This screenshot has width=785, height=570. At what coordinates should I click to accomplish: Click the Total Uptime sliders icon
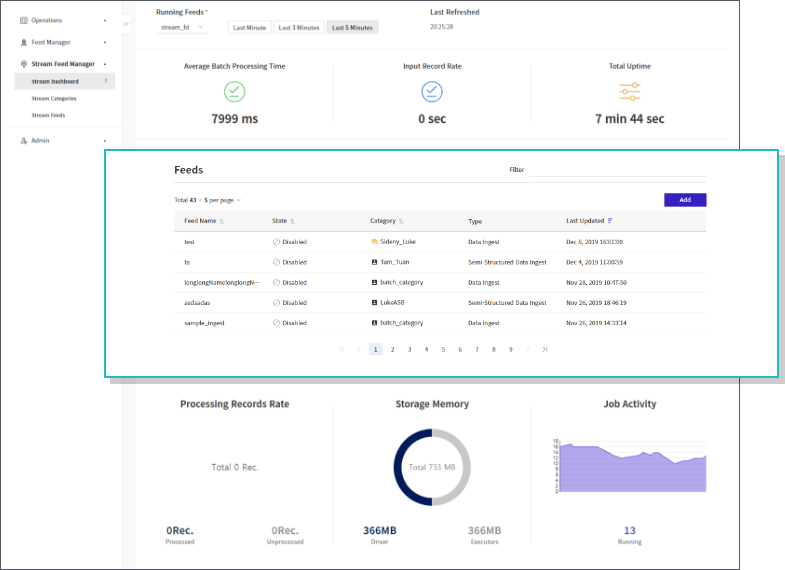pyautogui.click(x=630, y=92)
